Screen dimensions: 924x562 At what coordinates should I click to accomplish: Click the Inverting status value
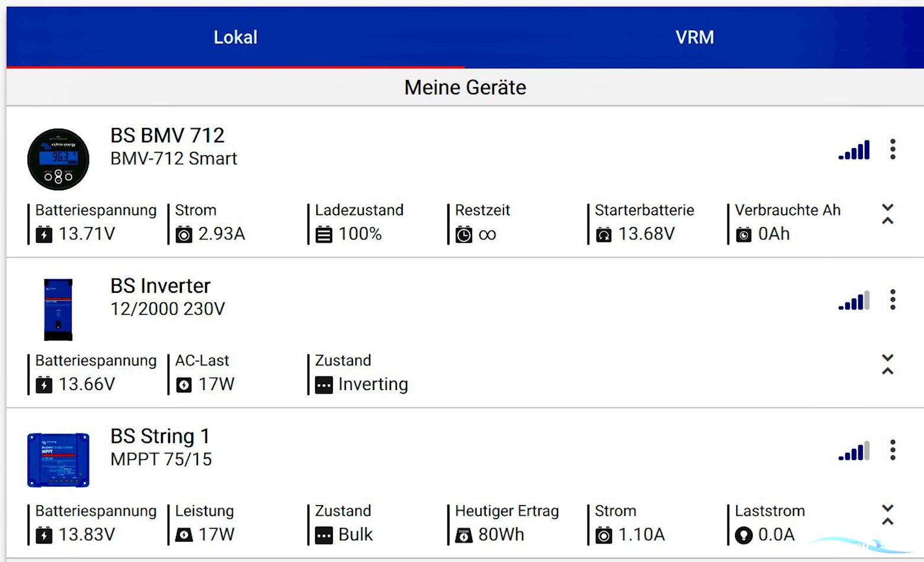pos(373,385)
